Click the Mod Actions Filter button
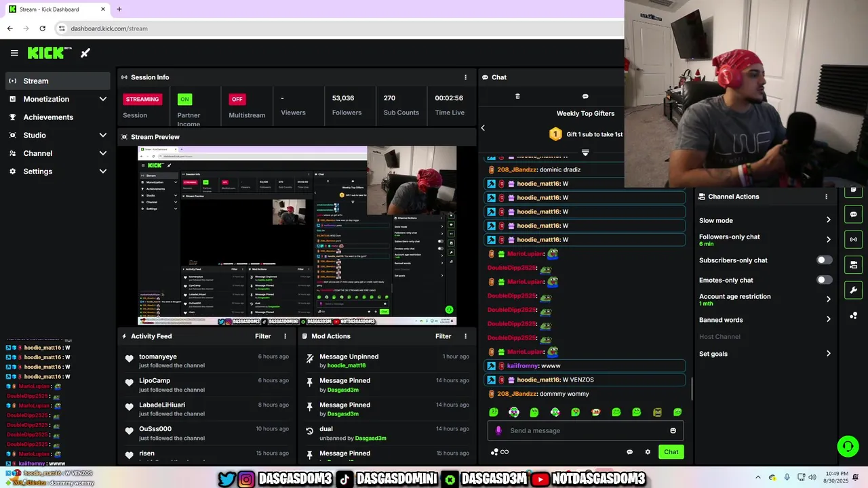The width and height of the screenshot is (868, 488). tap(443, 336)
